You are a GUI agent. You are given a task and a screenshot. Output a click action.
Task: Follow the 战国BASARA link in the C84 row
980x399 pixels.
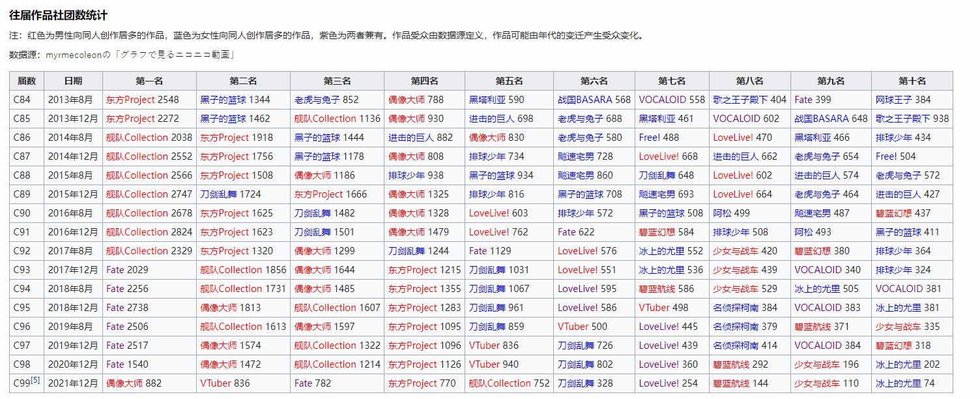(585, 100)
